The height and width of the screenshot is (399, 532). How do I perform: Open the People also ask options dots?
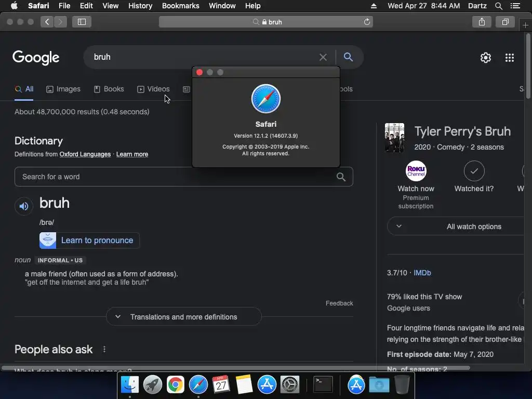click(104, 349)
